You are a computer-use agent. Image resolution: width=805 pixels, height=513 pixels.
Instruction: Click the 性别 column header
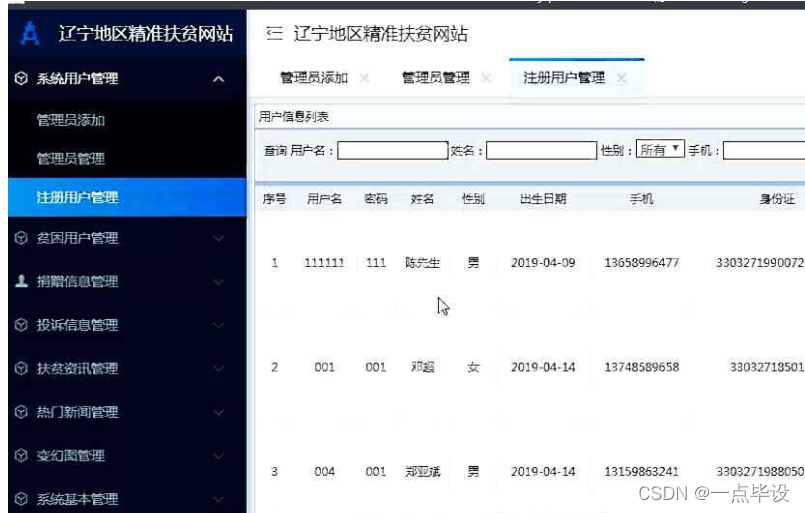pos(473,199)
